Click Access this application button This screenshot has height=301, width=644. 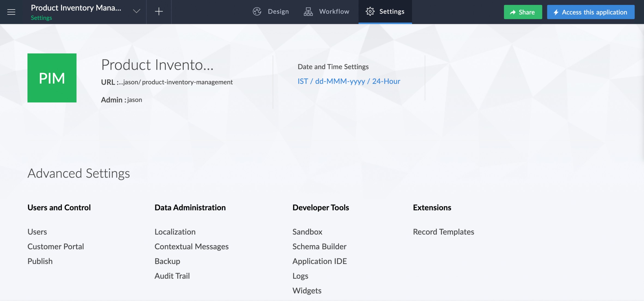(591, 12)
